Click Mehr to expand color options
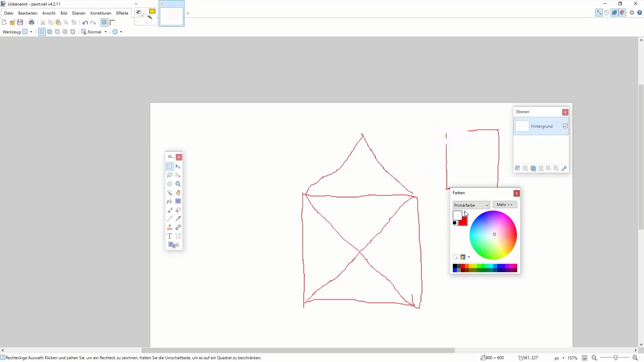The height and width of the screenshot is (362, 644). (505, 204)
